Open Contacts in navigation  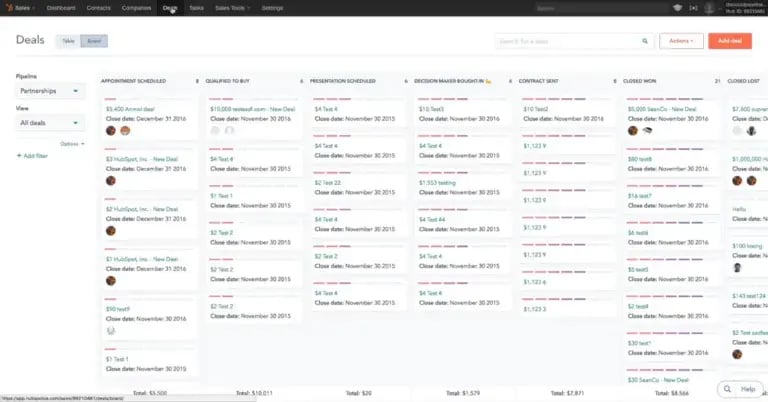98,8
